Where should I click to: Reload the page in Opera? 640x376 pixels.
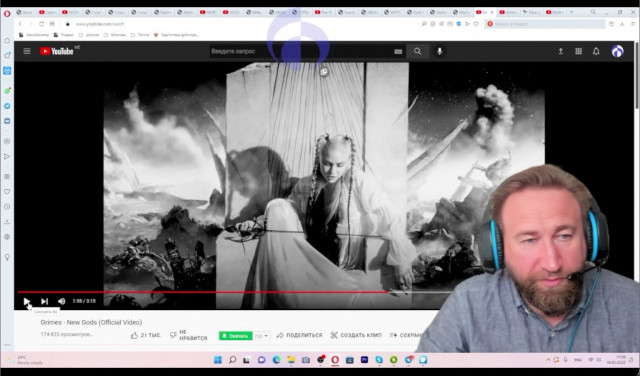[41, 24]
